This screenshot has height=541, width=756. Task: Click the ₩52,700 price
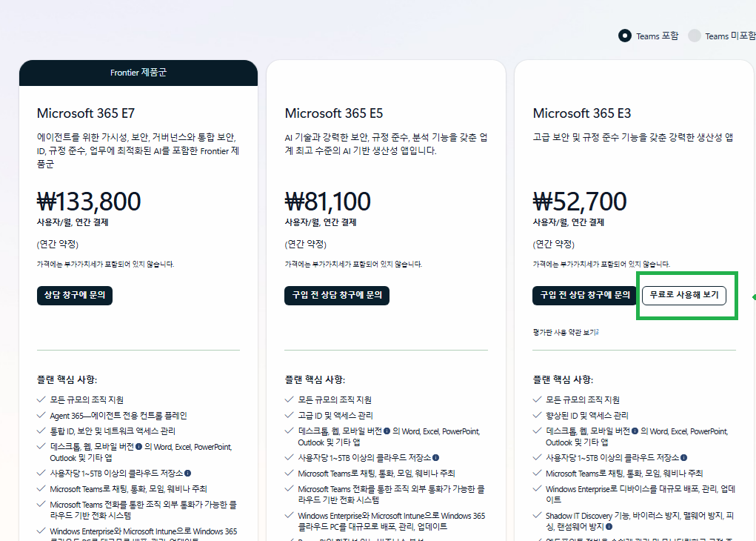(x=580, y=202)
